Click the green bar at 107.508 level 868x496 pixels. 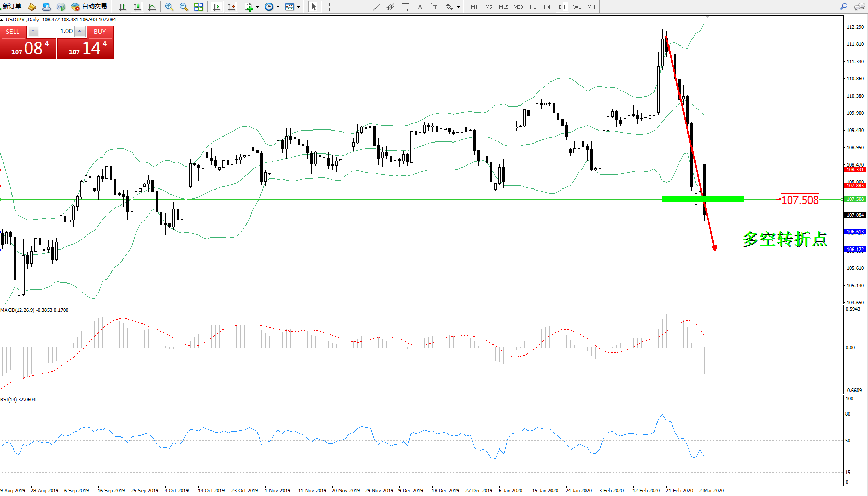point(702,199)
